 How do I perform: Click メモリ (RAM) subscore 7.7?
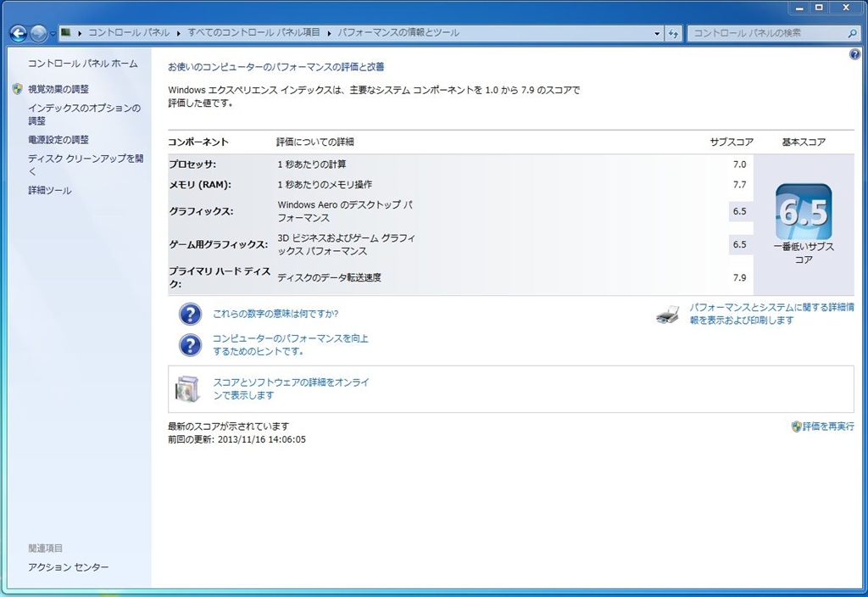tap(739, 184)
